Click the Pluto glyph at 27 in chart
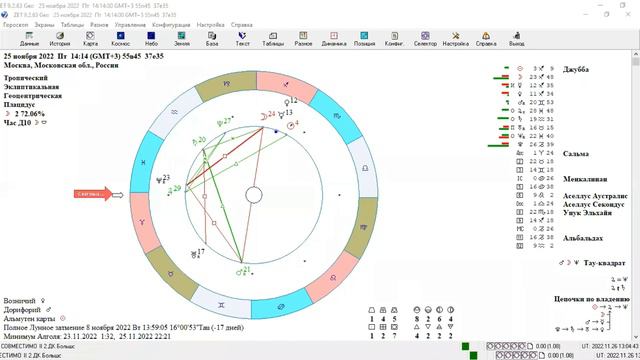Image resolution: width=640 pixels, height=360 pixels. click(220, 123)
